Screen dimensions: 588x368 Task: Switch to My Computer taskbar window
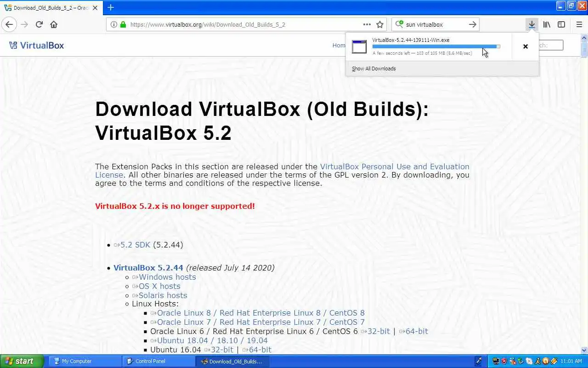(85, 361)
